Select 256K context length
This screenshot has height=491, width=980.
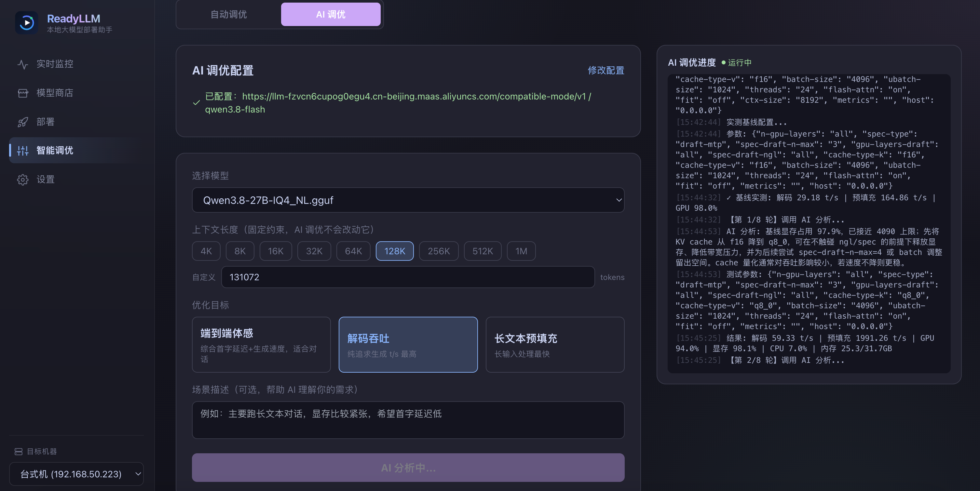click(x=439, y=251)
